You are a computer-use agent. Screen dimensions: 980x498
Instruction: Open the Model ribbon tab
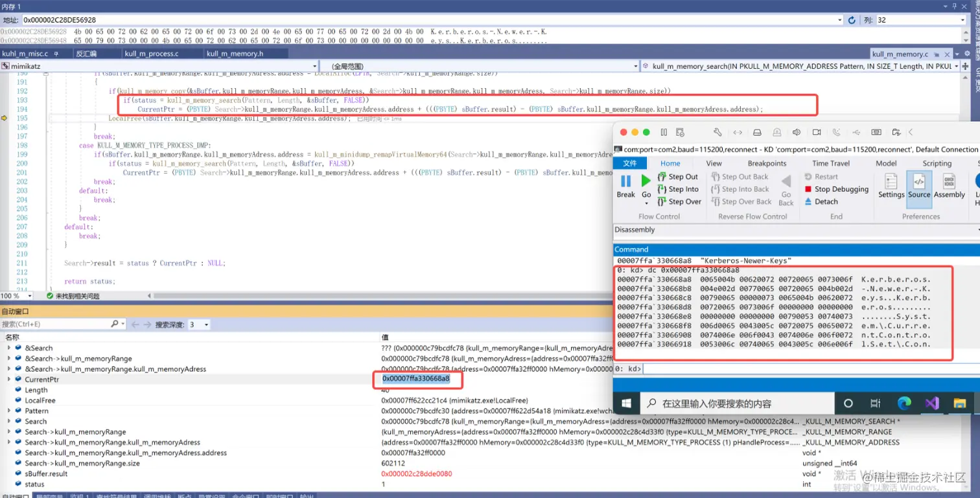(x=886, y=163)
